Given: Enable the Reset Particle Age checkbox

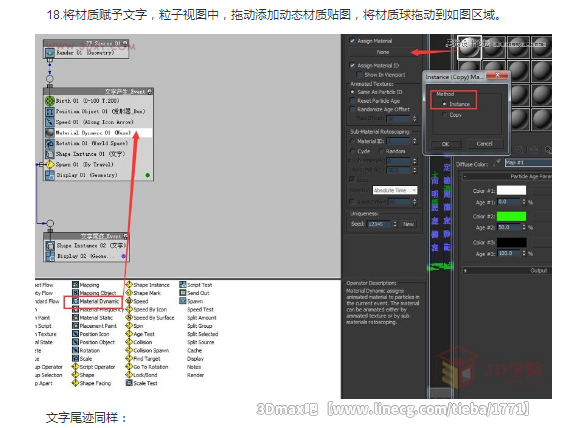Looking at the screenshot, I should pyautogui.click(x=352, y=101).
